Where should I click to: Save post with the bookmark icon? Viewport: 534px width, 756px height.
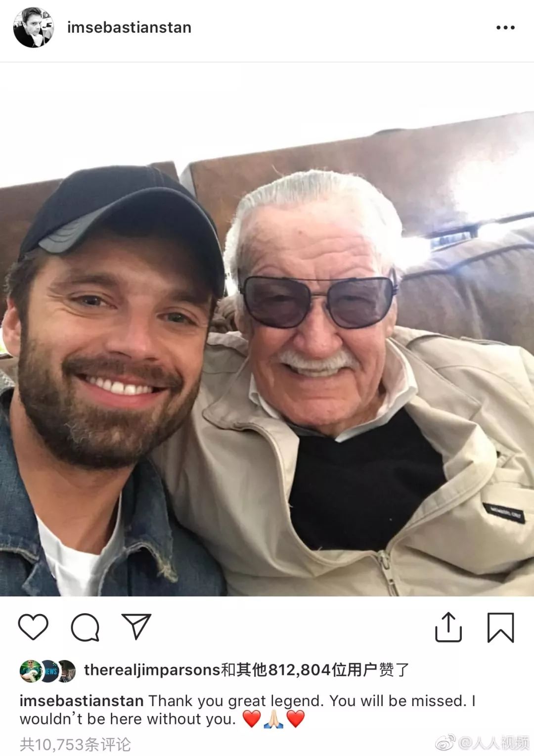point(500,627)
